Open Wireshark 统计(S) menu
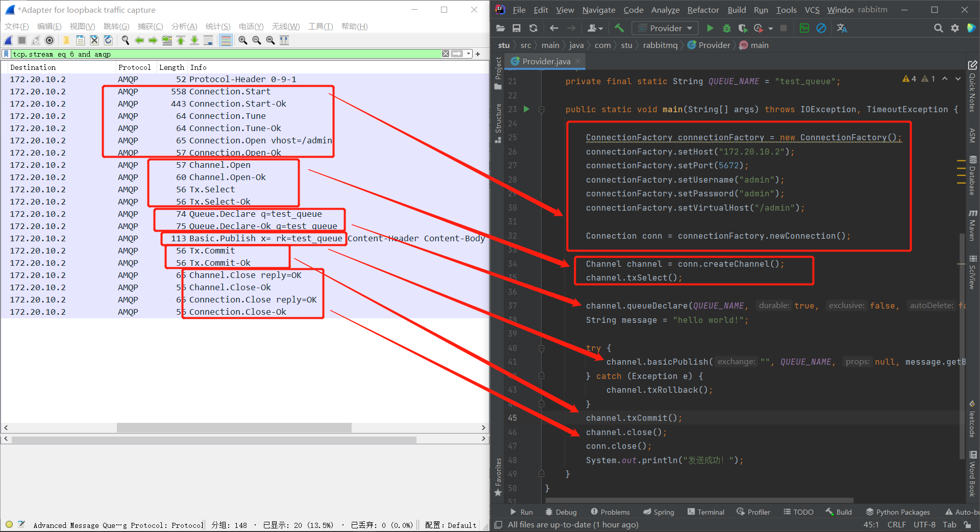 tap(218, 26)
